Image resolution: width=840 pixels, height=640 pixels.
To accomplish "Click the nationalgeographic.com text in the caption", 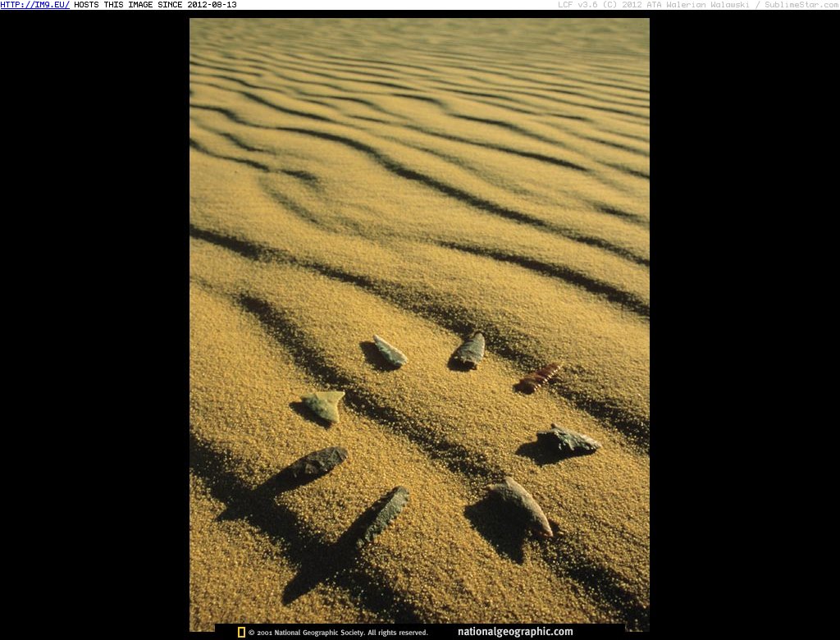I will coord(515,632).
